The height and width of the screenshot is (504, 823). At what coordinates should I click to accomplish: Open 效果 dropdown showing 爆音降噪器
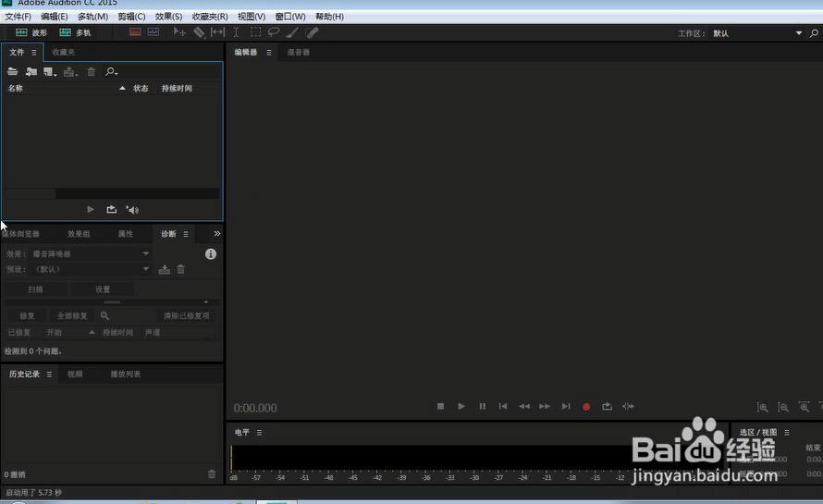(91, 253)
